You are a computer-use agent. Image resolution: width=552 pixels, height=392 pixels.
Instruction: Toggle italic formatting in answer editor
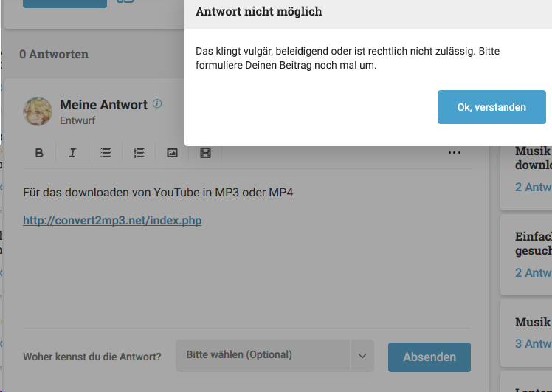click(72, 153)
